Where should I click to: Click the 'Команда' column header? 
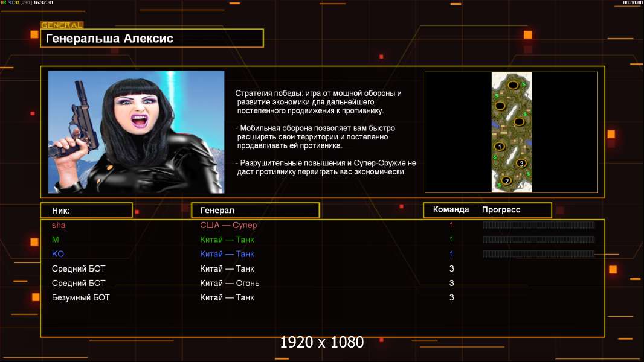(451, 209)
